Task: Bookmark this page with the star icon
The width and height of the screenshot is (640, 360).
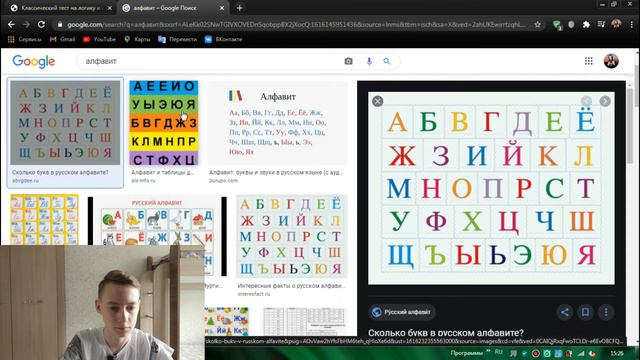Action: pyautogui.click(x=538, y=24)
